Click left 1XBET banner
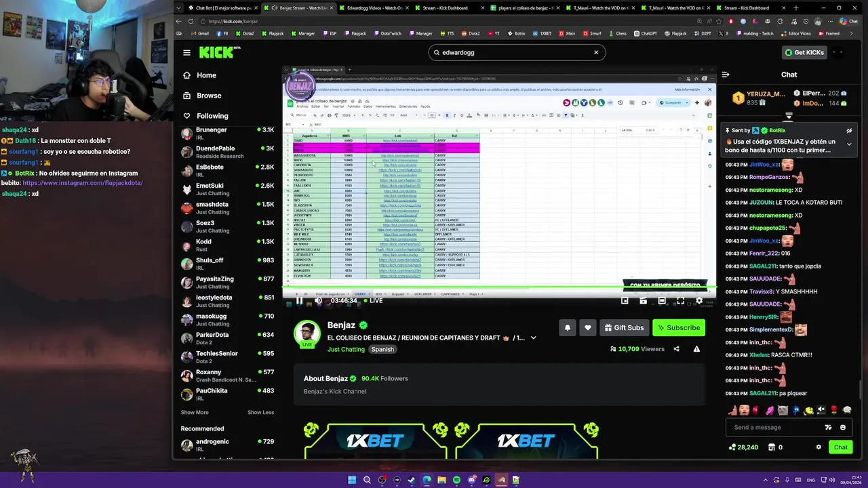This screenshot has width=868, height=488. point(376,441)
